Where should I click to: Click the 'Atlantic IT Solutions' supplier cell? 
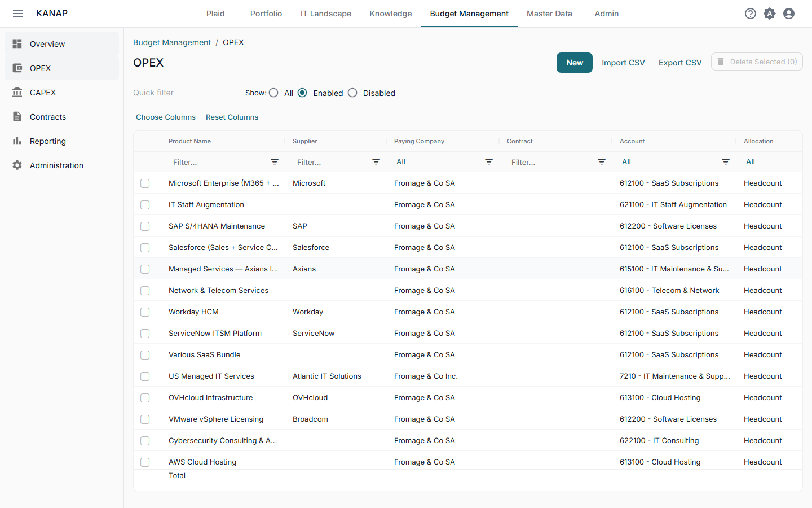327,376
